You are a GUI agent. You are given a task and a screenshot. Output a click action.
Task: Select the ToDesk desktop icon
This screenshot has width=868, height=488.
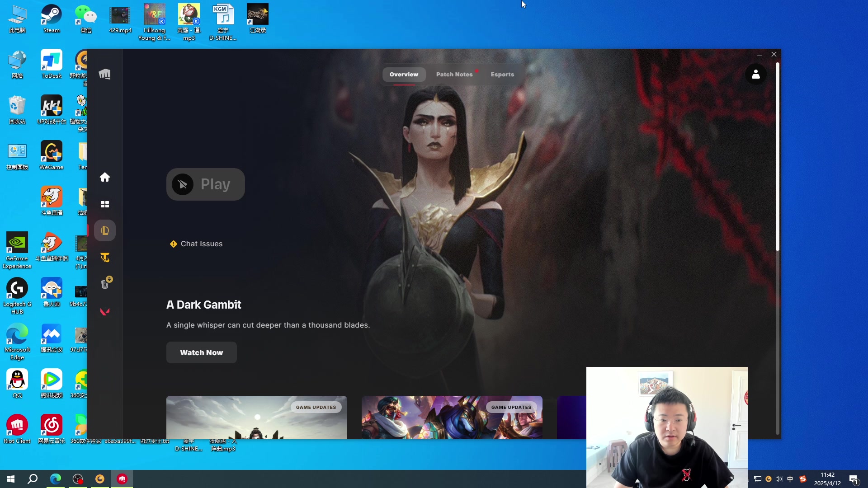coord(52,64)
